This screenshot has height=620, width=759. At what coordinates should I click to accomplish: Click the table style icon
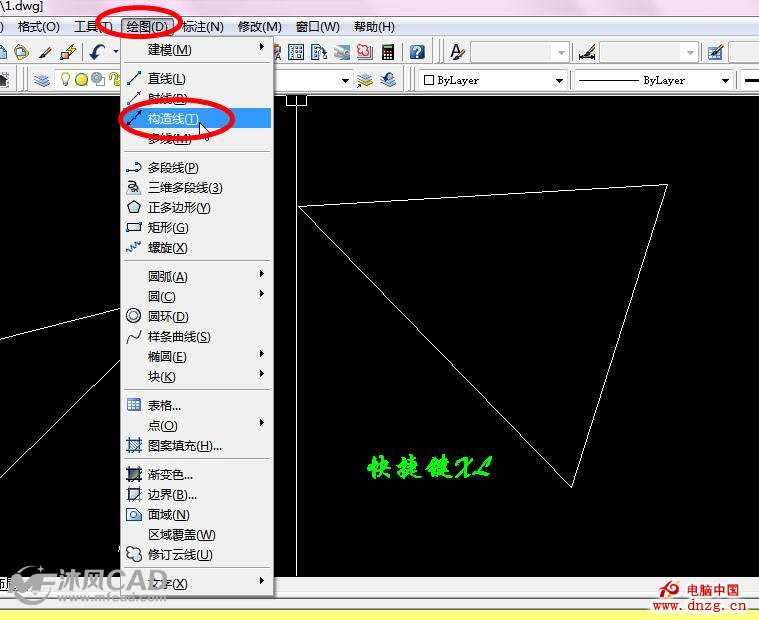715,52
